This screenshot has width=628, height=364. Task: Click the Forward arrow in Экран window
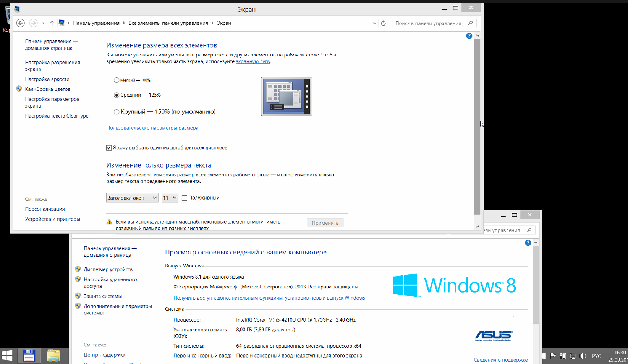click(34, 23)
